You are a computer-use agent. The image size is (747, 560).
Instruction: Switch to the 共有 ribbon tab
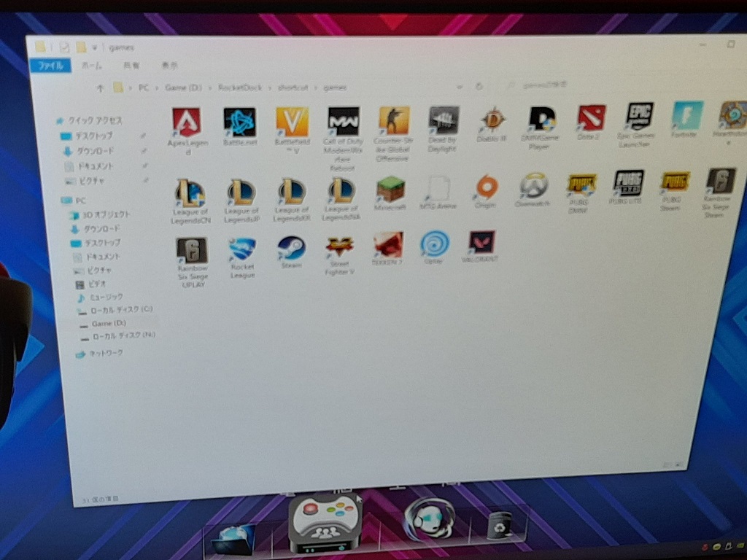tap(131, 65)
